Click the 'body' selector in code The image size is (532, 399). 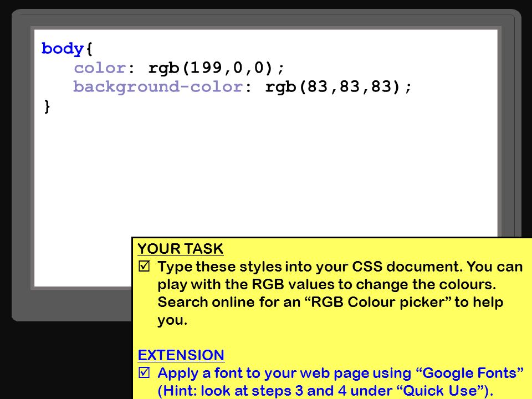(x=63, y=49)
